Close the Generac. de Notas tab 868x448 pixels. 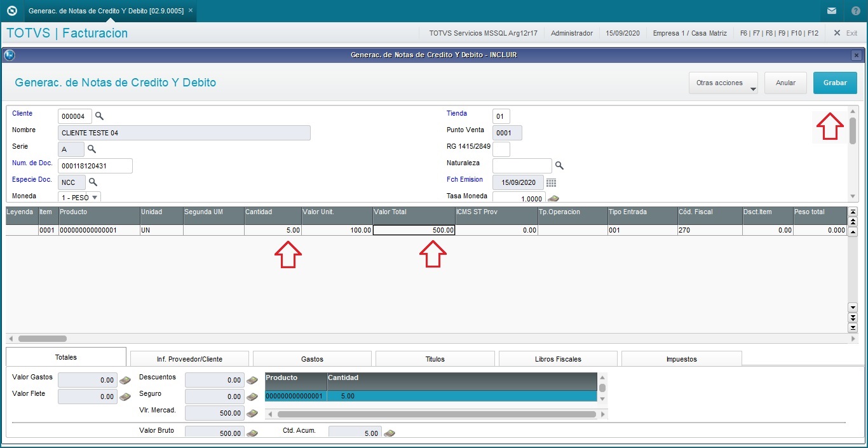(191, 11)
